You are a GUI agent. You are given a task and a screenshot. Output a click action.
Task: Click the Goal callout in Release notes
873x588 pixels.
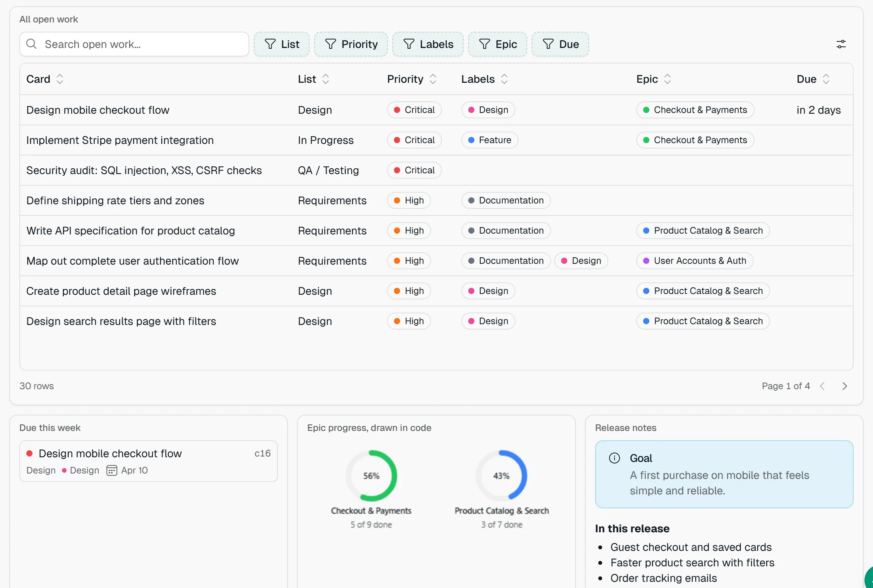724,474
